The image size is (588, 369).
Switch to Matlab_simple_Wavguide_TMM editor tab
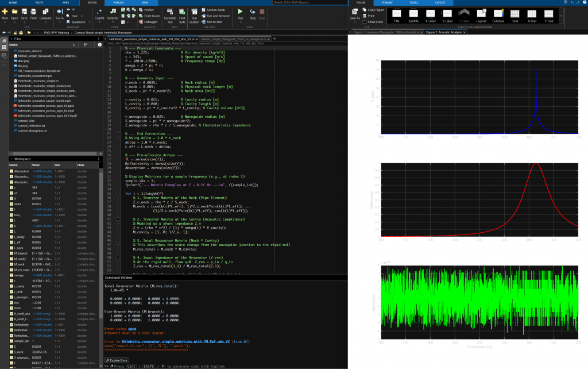pos(234,39)
